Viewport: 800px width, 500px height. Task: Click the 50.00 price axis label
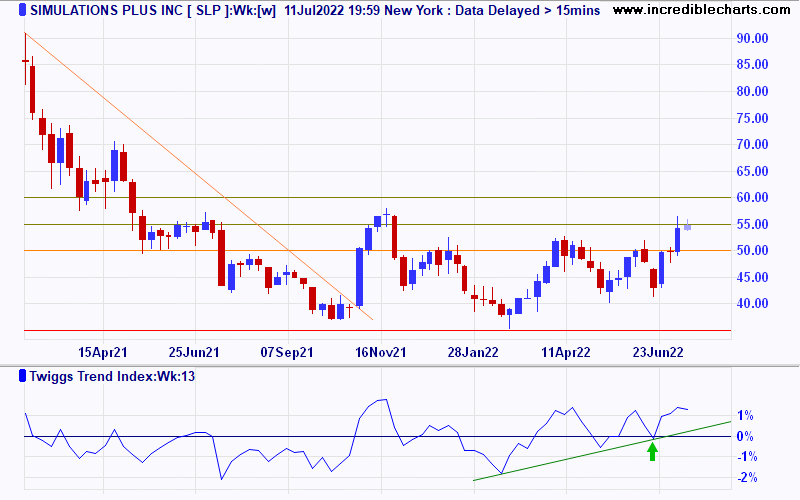[752, 251]
